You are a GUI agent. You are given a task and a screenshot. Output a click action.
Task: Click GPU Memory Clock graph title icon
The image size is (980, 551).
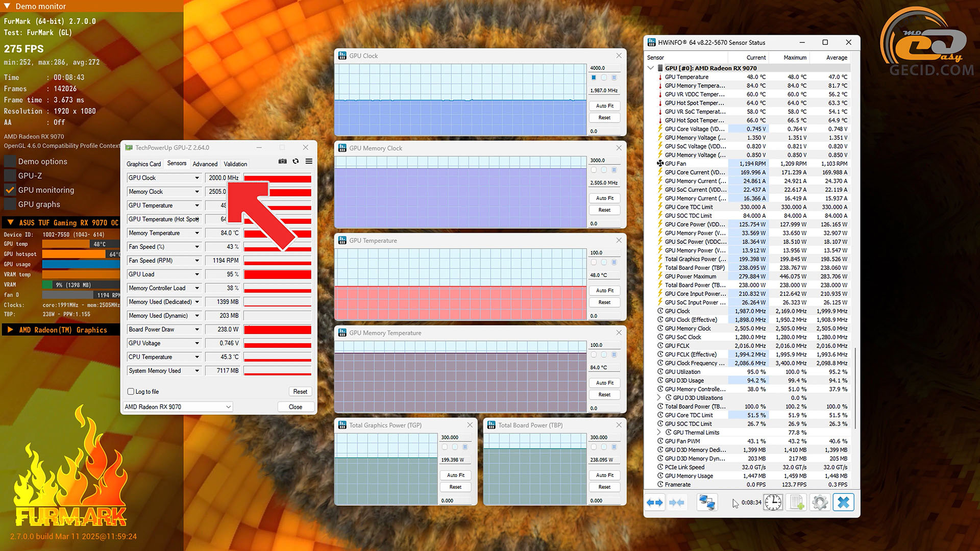pos(342,148)
